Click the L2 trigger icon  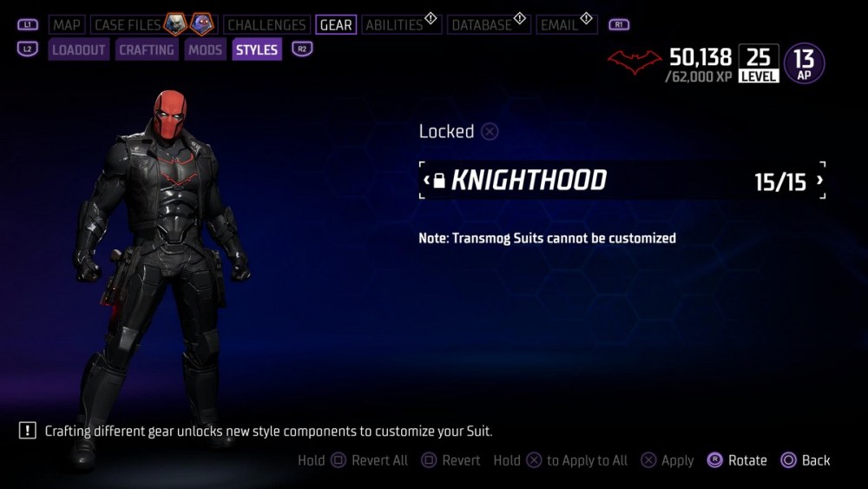pos(28,50)
